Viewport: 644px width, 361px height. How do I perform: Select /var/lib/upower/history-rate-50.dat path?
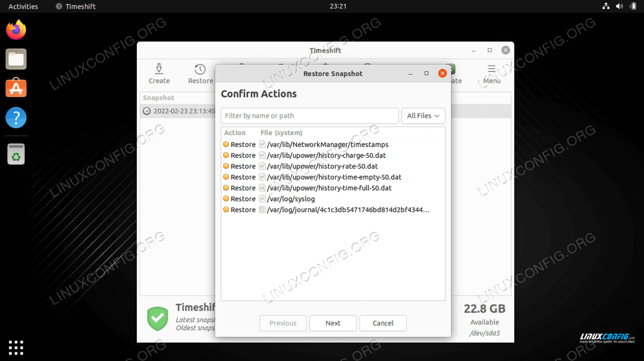click(x=322, y=166)
